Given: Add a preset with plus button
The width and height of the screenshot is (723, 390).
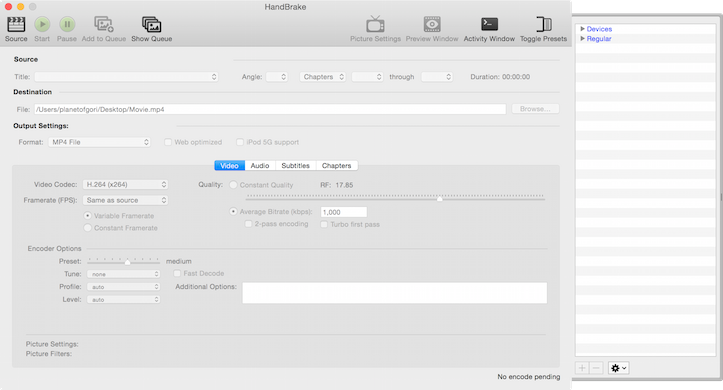Looking at the screenshot, I should [x=582, y=368].
